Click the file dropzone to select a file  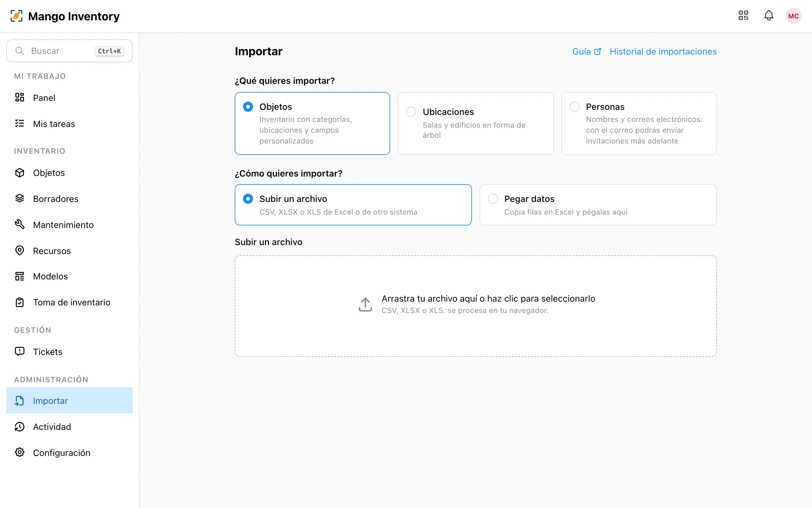click(475, 306)
